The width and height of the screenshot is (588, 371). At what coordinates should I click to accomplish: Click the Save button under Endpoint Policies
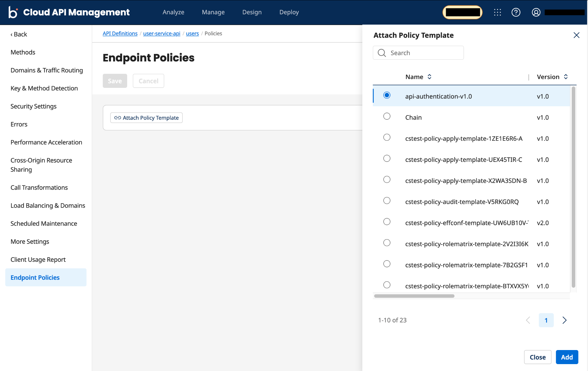pos(115,81)
